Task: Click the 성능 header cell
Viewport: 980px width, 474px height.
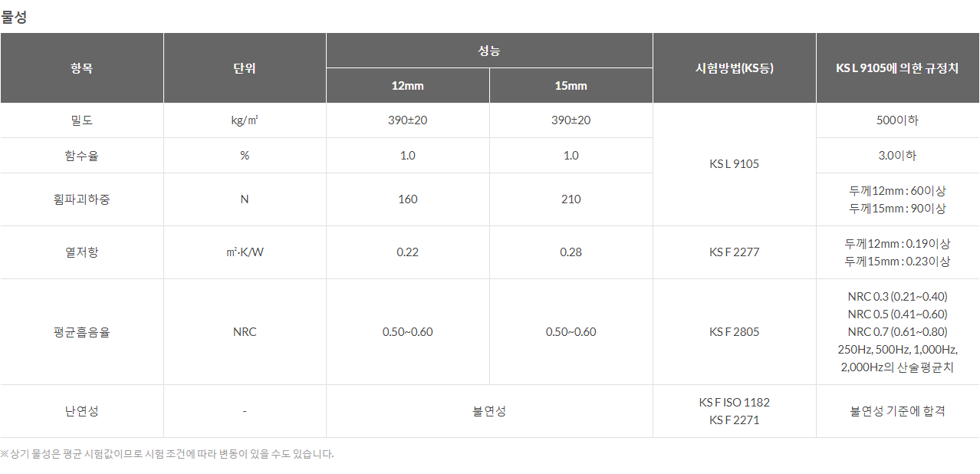Action: point(489,51)
